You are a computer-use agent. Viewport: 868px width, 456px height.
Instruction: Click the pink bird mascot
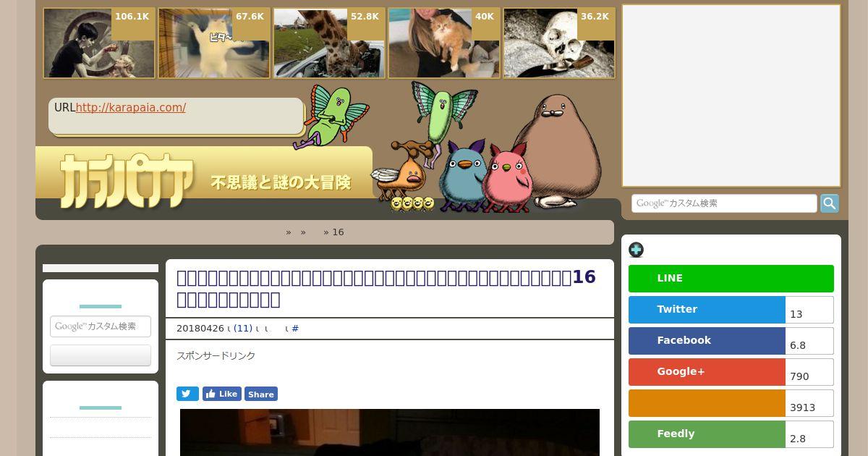pyautogui.click(x=508, y=178)
